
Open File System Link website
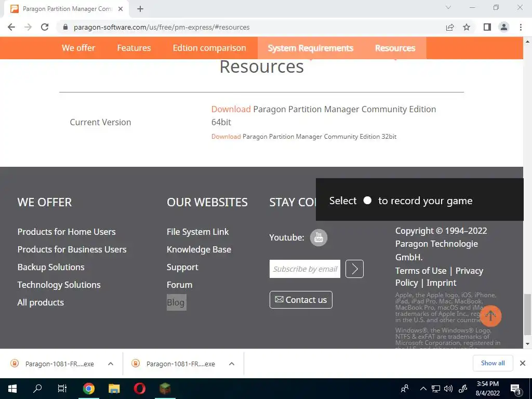point(198,232)
